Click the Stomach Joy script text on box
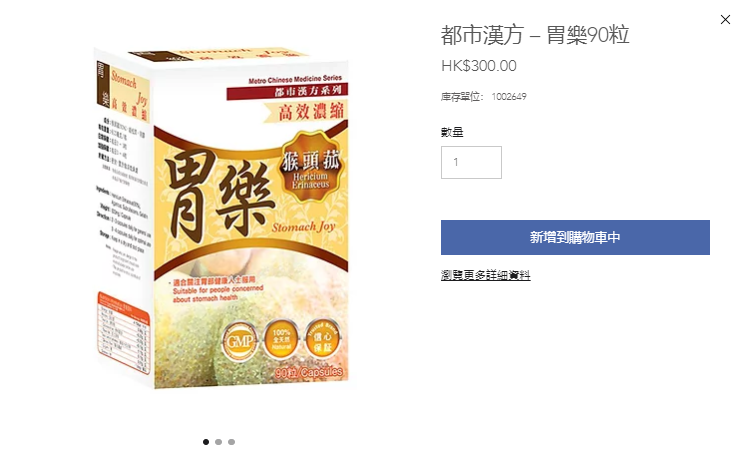 (x=303, y=227)
